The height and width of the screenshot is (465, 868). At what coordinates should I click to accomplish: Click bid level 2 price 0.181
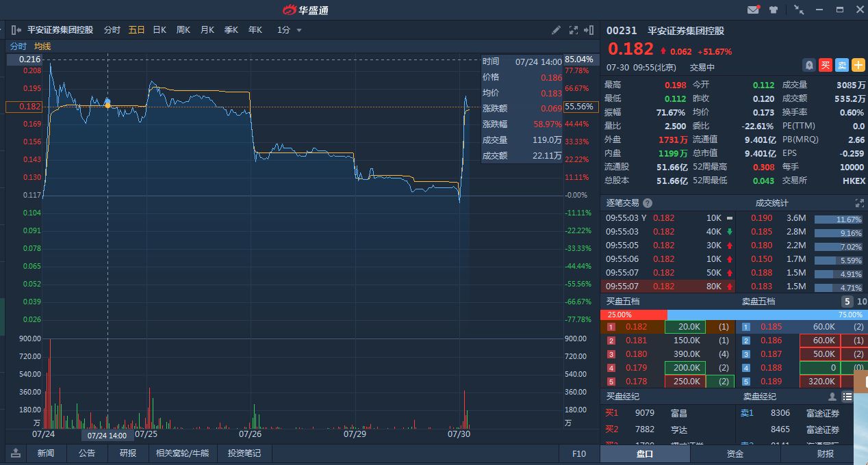click(636, 341)
